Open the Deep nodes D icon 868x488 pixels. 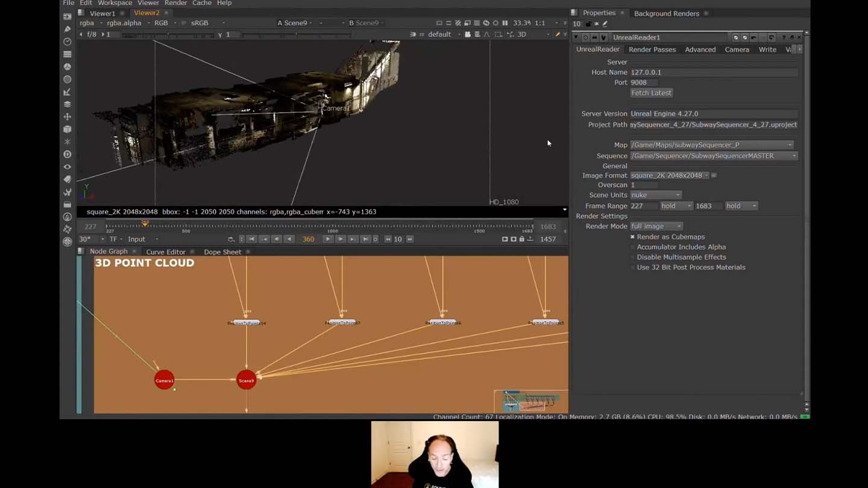pos(67,154)
